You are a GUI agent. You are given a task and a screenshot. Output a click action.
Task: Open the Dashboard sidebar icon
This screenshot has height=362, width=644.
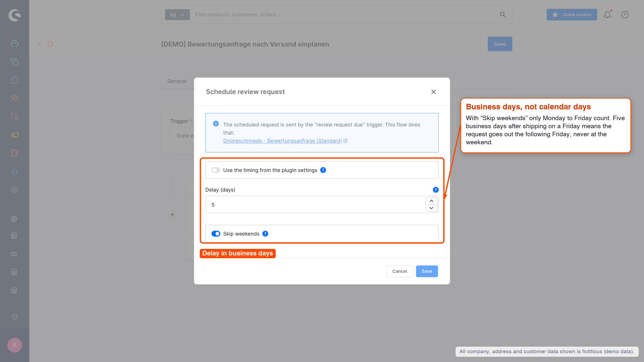[x=15, y=43]
